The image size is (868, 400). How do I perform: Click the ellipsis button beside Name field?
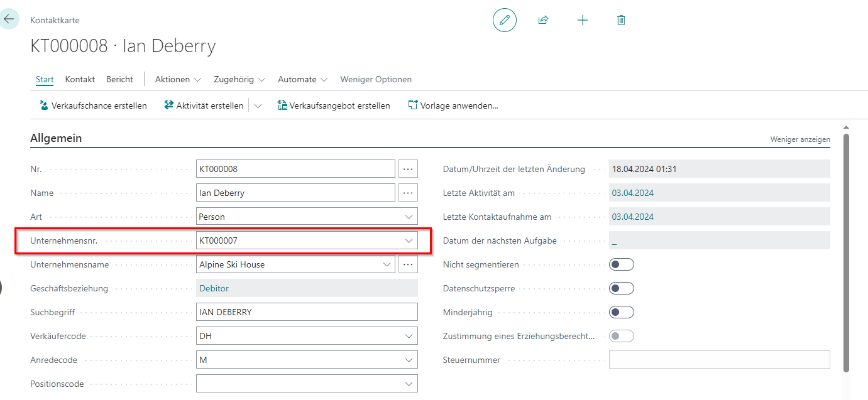[x=409, y=193]
